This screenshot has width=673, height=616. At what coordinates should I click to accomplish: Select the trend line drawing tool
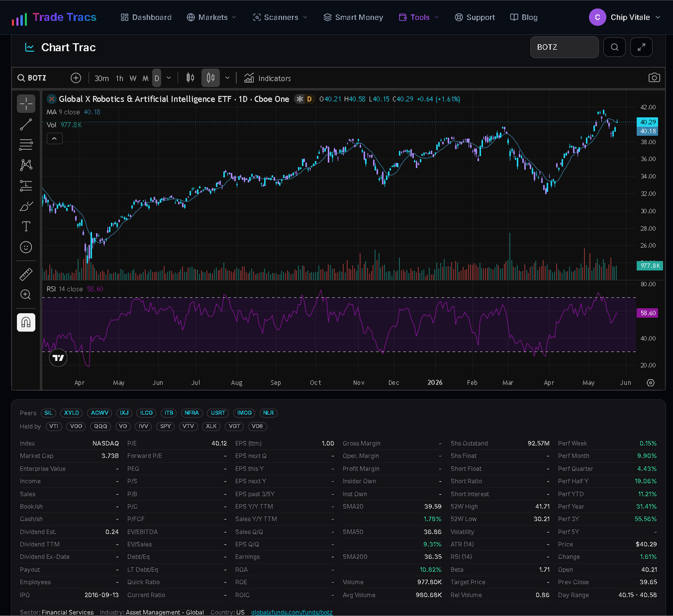26,124
